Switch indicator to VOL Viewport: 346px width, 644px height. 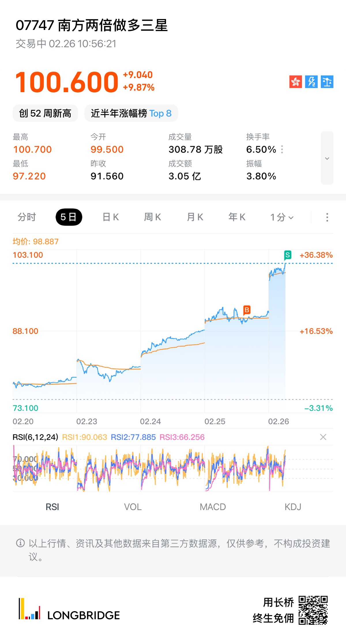pos(133,507)
